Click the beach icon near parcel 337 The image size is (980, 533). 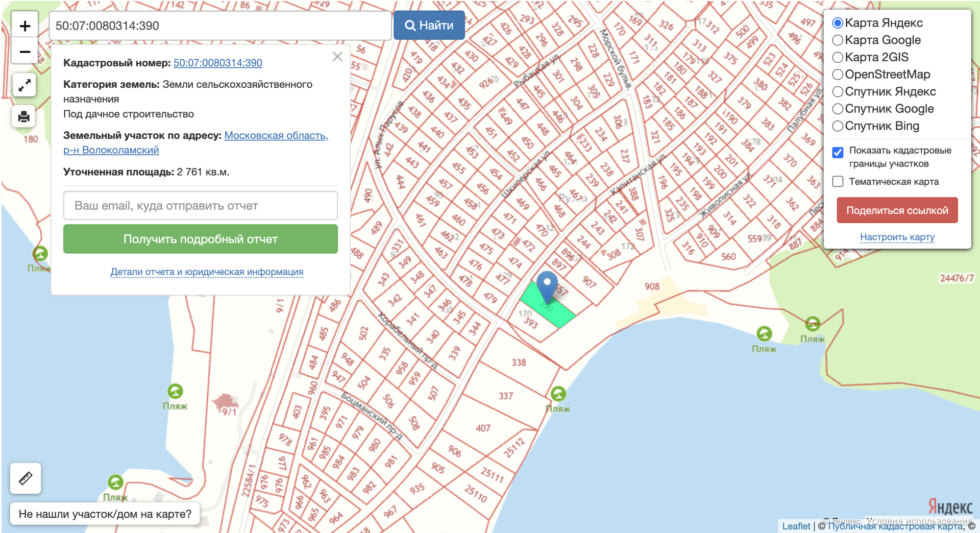558,394
